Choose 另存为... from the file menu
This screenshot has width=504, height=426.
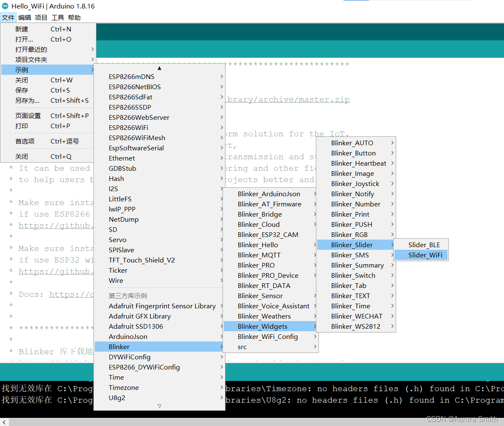coord(48,101)
